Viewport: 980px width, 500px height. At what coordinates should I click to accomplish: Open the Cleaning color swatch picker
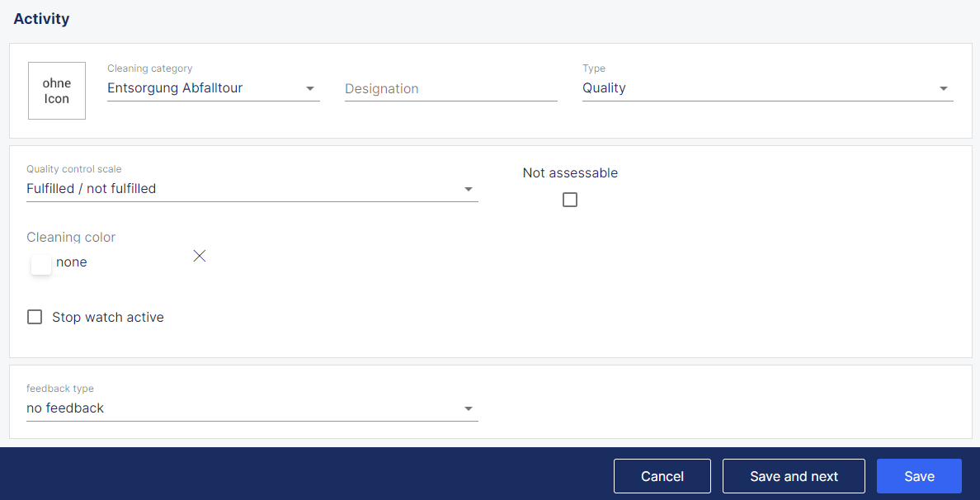point(41,264)
